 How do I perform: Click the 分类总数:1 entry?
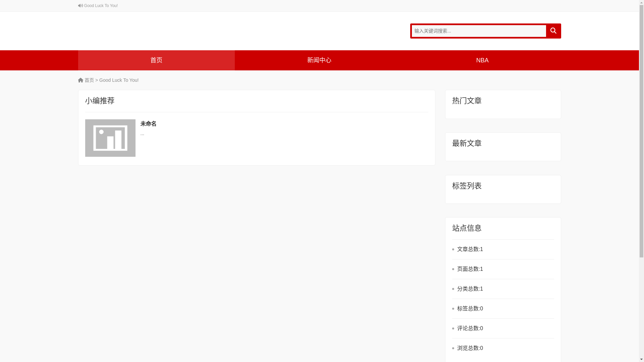tap(503, 289)
